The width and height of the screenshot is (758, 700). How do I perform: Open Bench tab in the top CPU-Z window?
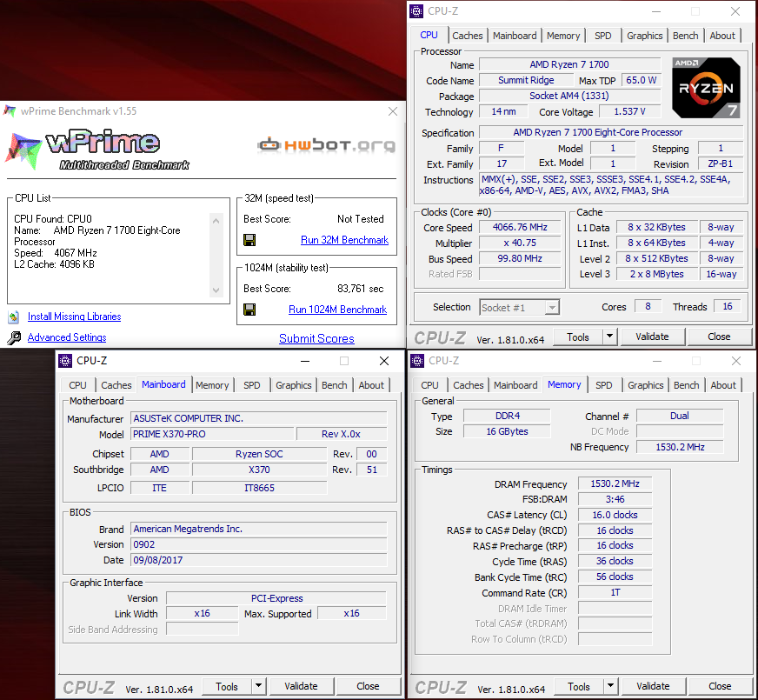(x=686, y=36)
